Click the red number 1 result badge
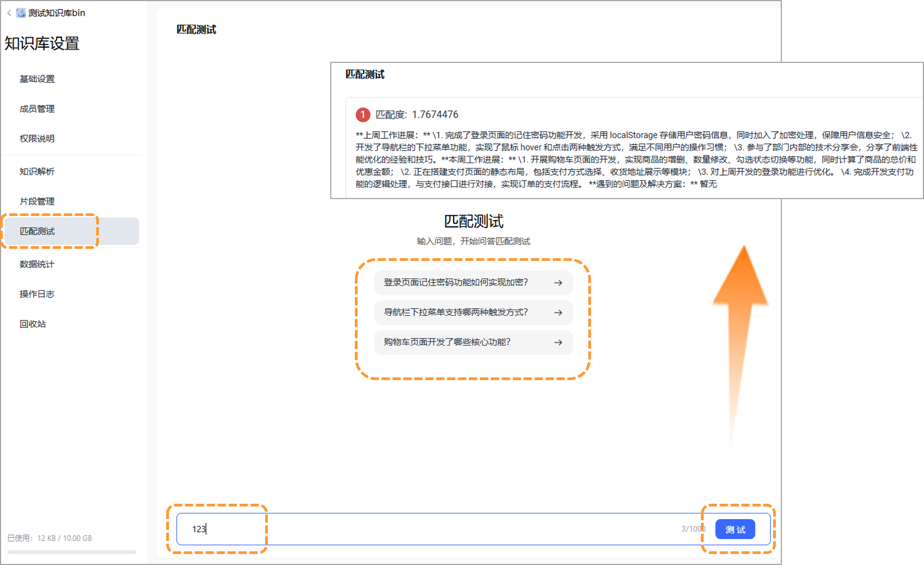This screenshot has height=565, width=924. click(x=362, y=115)
